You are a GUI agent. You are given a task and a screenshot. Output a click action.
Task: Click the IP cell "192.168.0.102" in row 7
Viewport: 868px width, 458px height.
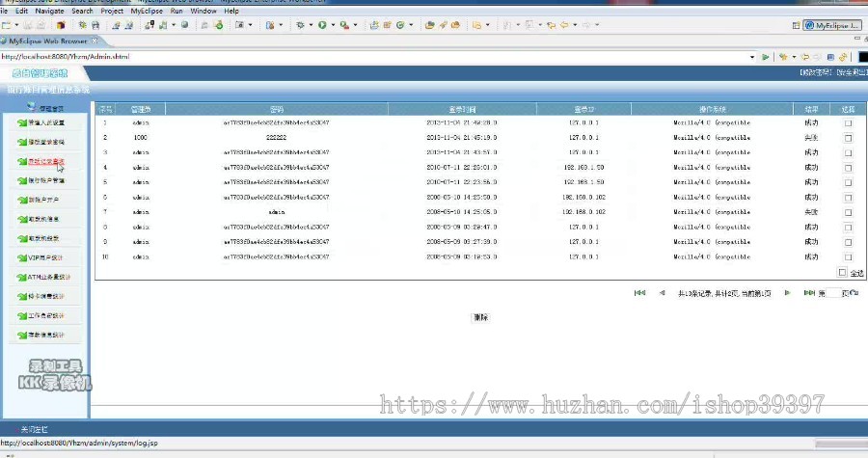pyautogui.click(x=583, y=212)
